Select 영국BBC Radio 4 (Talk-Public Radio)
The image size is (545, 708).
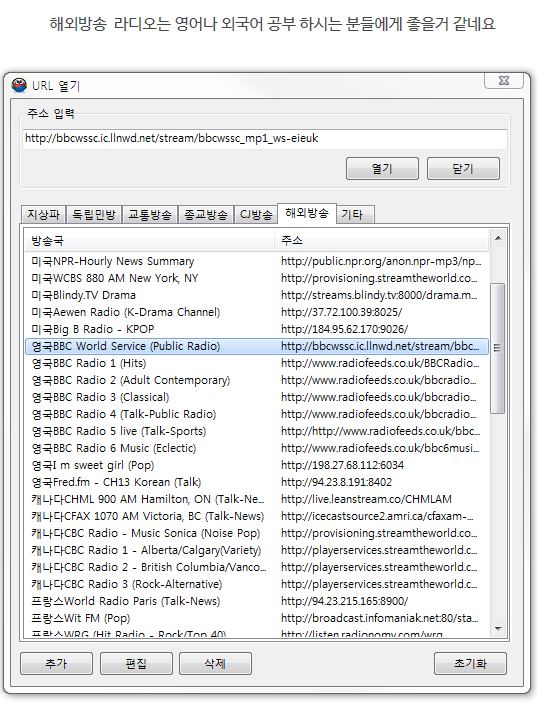coord(257,415)
